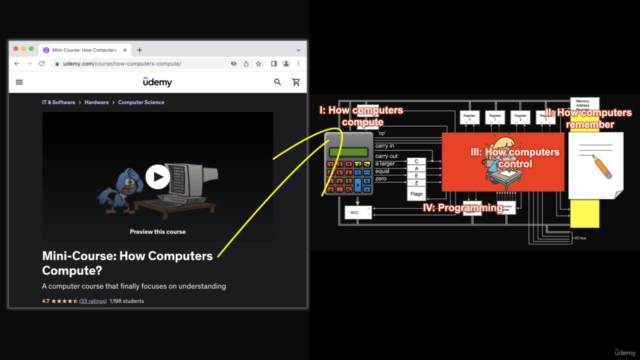The width and height of the screenshot is (640, 360).
Task: Click the II: How computers remember label
Action: click(589, 118)
